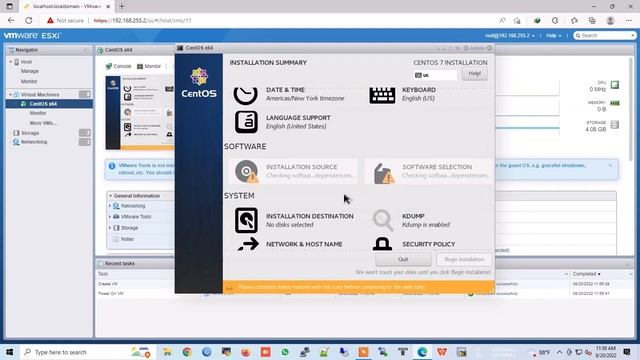
Task: Click Networking icon in Navigator
Action: pos(16,142)
